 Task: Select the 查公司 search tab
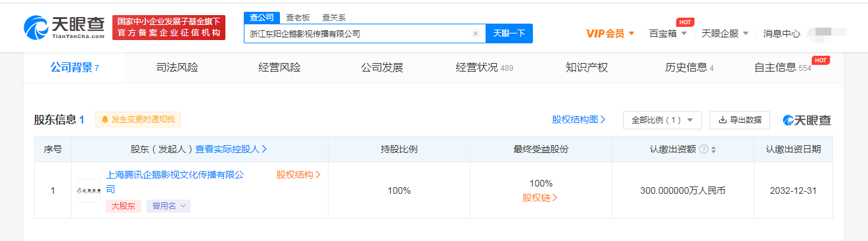(x=262, y=18)
